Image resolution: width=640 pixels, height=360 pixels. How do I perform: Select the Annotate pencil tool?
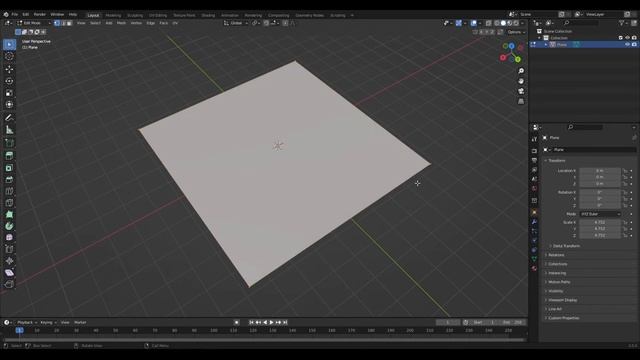(x=9, y=118)
